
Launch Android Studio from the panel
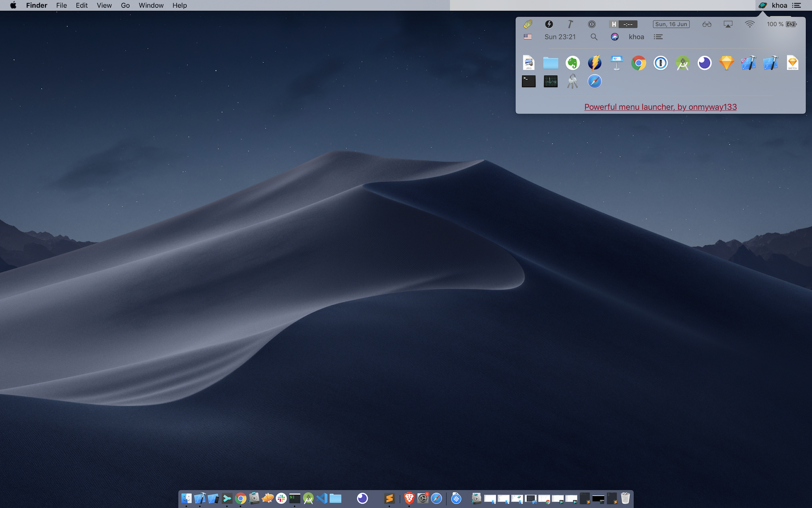(x=682, y=63)
